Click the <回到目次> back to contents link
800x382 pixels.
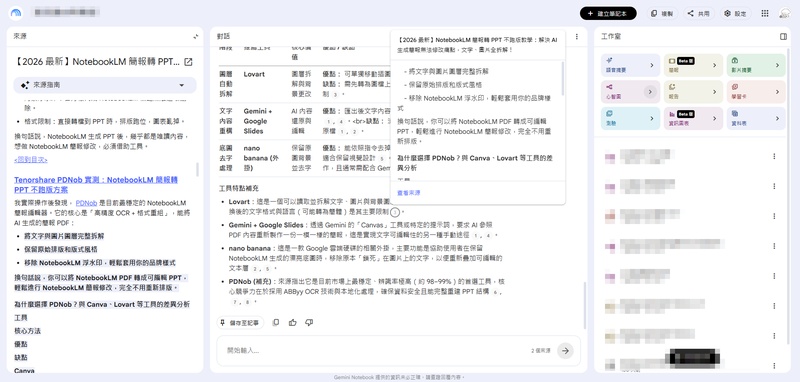tap(31, 160)
